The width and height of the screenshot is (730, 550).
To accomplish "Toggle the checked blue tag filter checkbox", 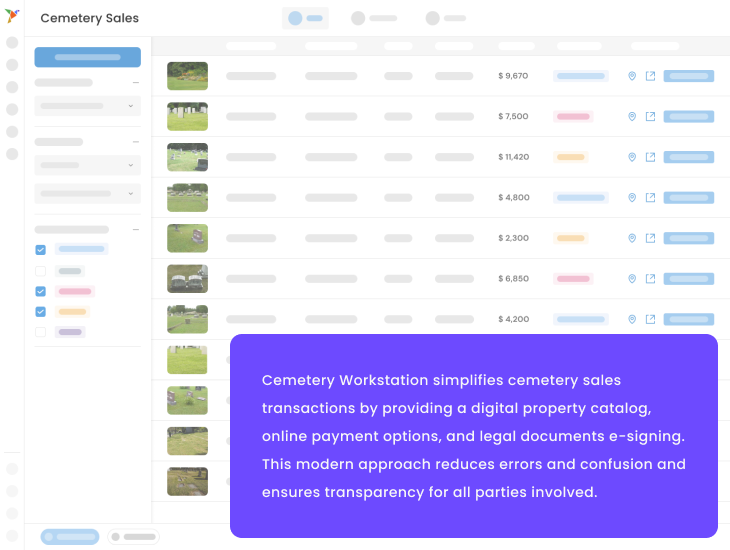I will 41,250.
